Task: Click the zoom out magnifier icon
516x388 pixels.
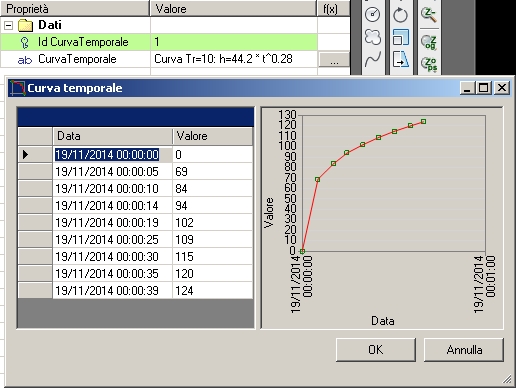Action: click(x=429, y=14)
